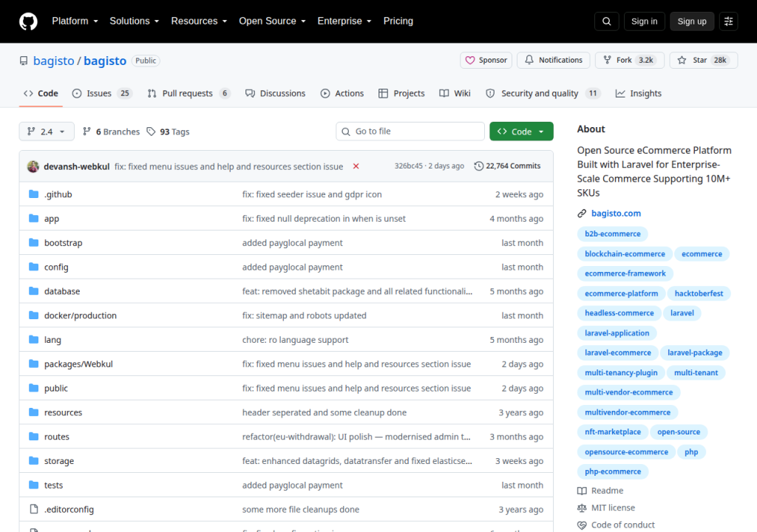
Task: Switch to the Issues tab
Action: tap(102, 94)
